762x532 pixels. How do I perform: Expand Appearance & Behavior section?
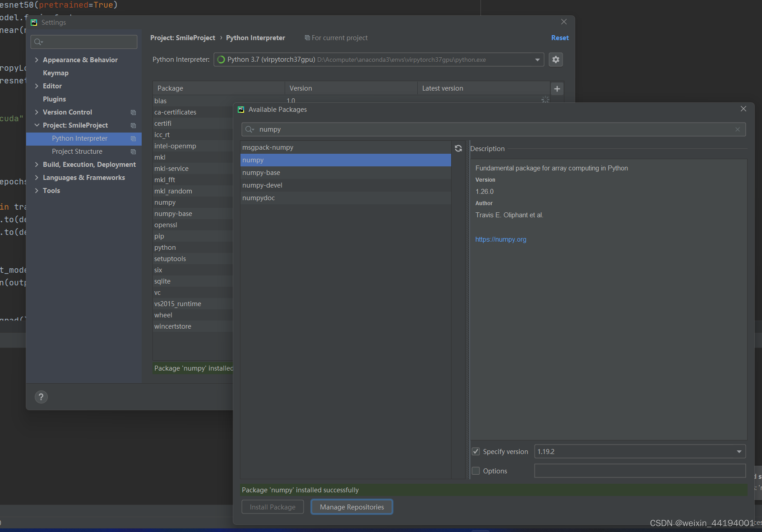tap(37, 60)
